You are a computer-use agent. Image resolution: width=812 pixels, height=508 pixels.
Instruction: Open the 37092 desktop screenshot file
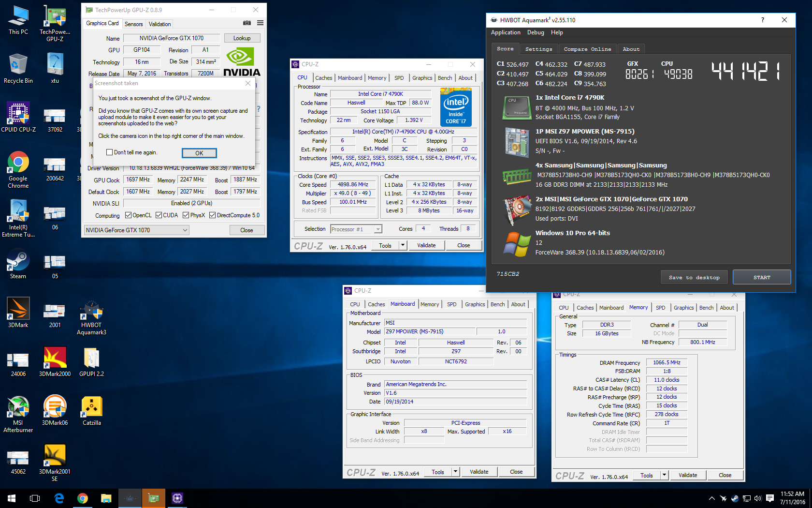point(55,120)
